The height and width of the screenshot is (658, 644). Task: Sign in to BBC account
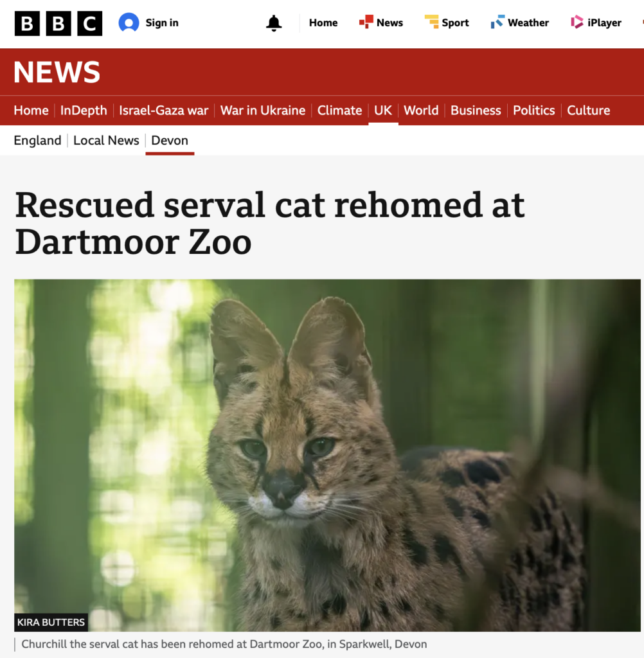(162, 22)
